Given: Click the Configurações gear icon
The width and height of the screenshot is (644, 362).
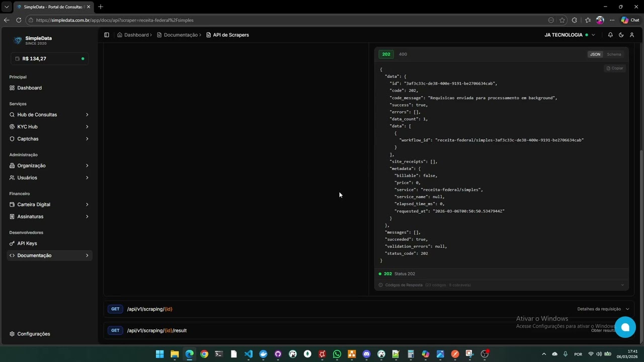Looking at the screenshot, I should point(12,334).
